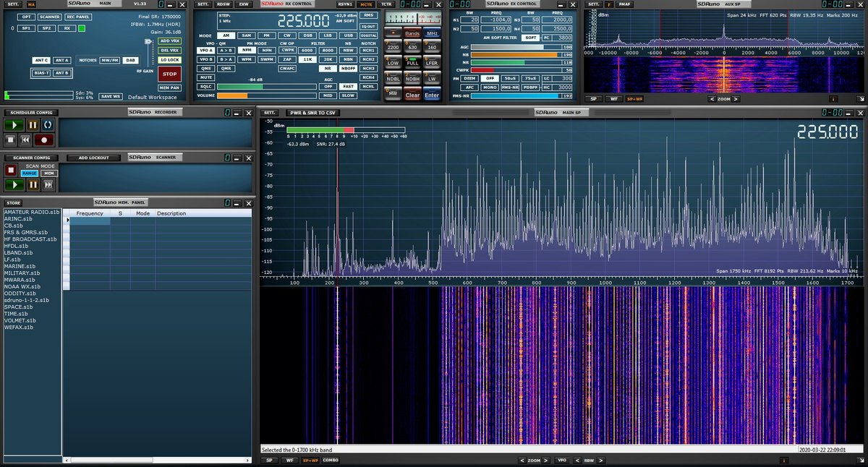This screenshot has height=467, width=868.
Task: Switch Aux SP view to SP only
Action: (593, 98)
